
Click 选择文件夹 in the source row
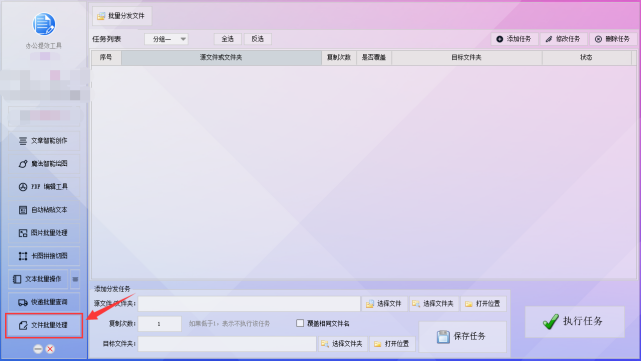[x=434, y=304]
